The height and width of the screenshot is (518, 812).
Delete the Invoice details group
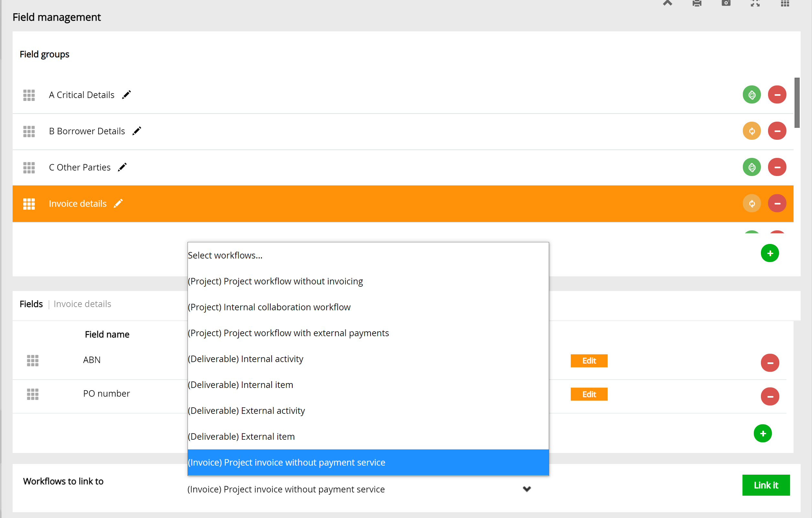tap(777, 204)
